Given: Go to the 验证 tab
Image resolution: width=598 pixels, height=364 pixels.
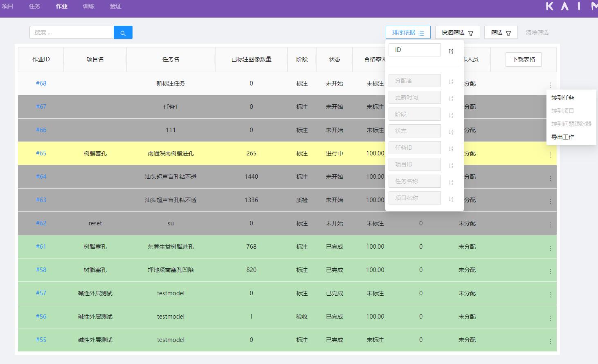Looking at the screenshot, I should pos(115,6).
